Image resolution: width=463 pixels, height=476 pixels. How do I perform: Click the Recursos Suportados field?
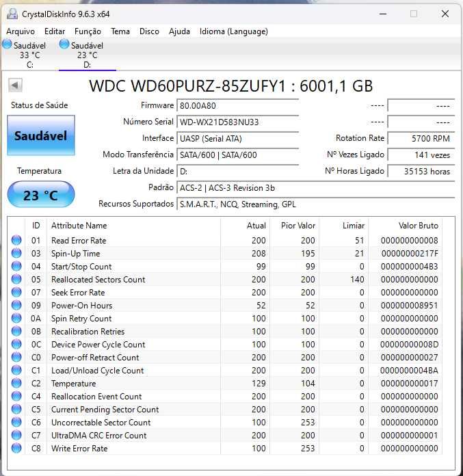[316, 204]
